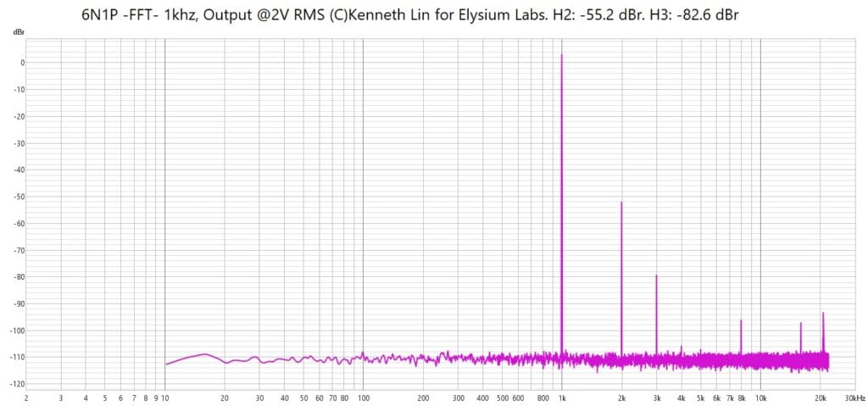The image size is (868, 406).
Task: Select the -60 label on the vertical axis
Action: point(20,224)
